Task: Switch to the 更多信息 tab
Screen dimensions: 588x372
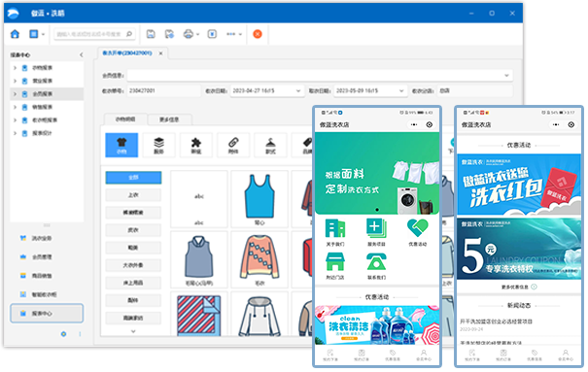Action: 169,119
